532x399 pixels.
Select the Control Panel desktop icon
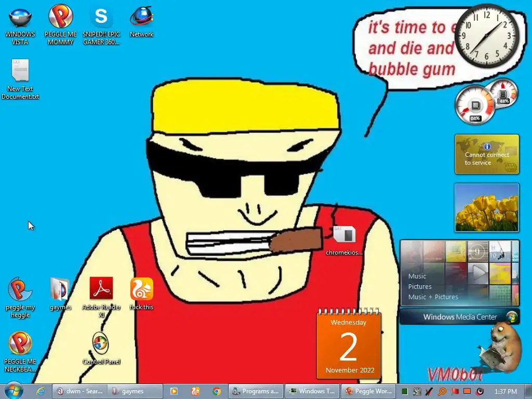tap(101, 349)
